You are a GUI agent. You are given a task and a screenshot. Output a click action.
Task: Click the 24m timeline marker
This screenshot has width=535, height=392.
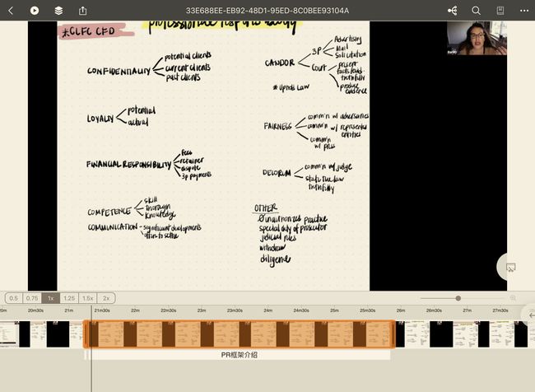pos(267,310)
